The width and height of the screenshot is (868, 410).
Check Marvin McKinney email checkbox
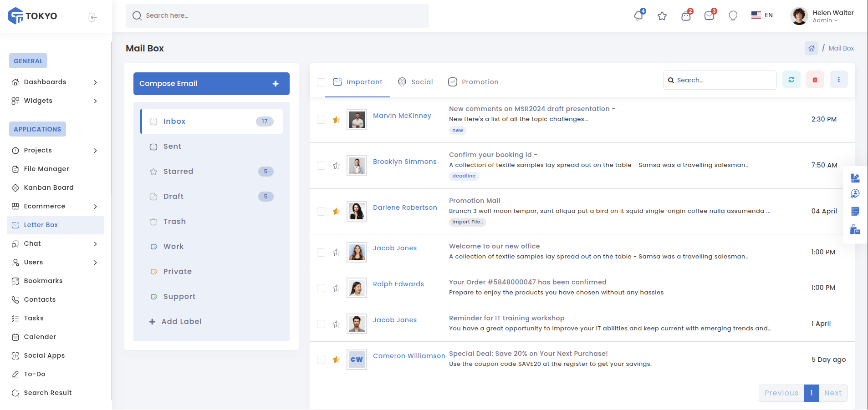321,120
